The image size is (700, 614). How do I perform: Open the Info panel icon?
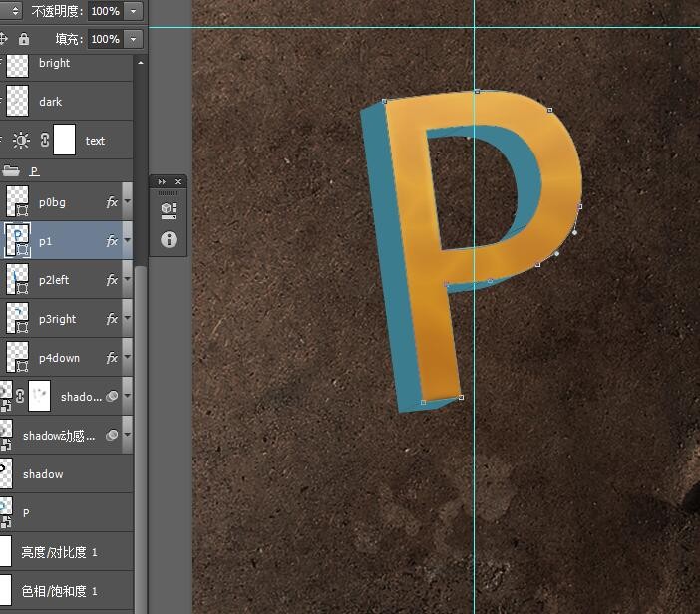click(168, 239)
